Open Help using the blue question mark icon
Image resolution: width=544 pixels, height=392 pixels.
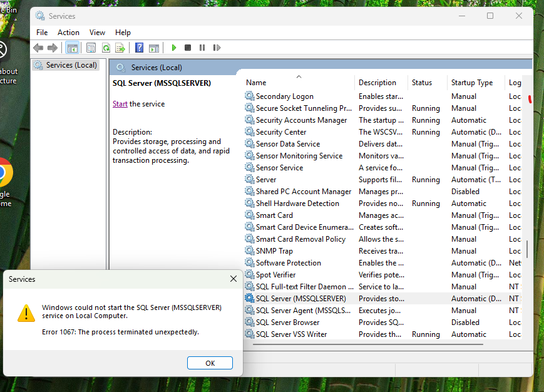click(139, 48)
